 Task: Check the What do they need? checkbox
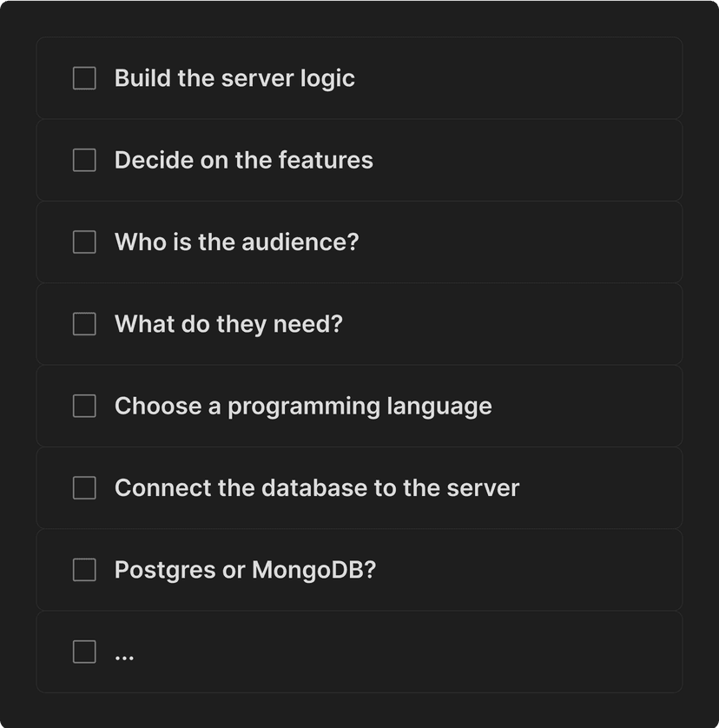[84, 323]
